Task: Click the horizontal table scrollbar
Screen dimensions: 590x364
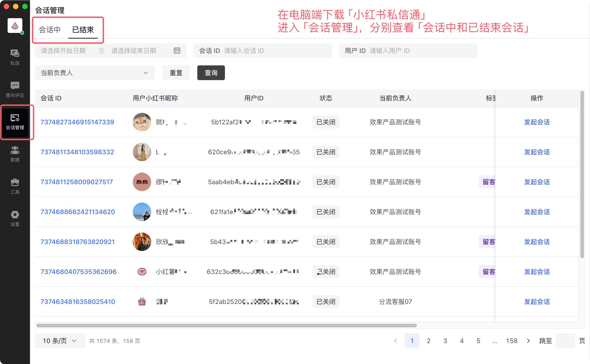Action: coord(226,326)
